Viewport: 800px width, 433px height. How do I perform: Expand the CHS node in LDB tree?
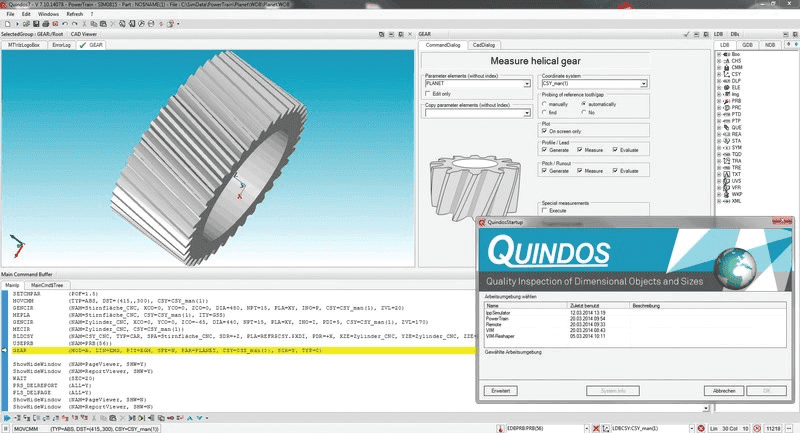click(x=719, y=61)
